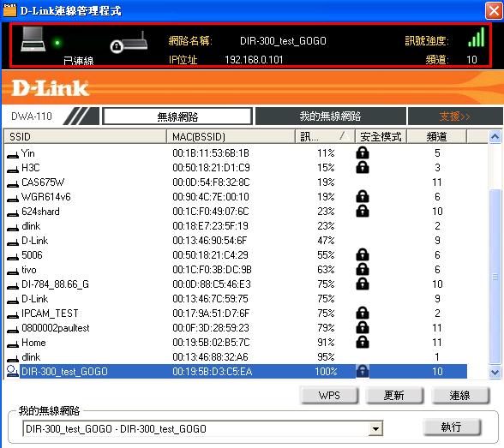Select the WGR614v6 network row
The image size is (504, 448).
point(237,196)
